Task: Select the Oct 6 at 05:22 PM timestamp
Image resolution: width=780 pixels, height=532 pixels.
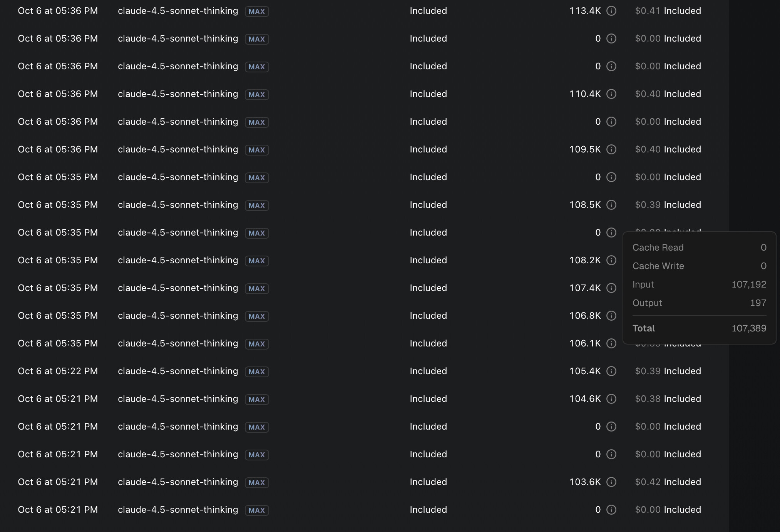Action: [58, 371]
